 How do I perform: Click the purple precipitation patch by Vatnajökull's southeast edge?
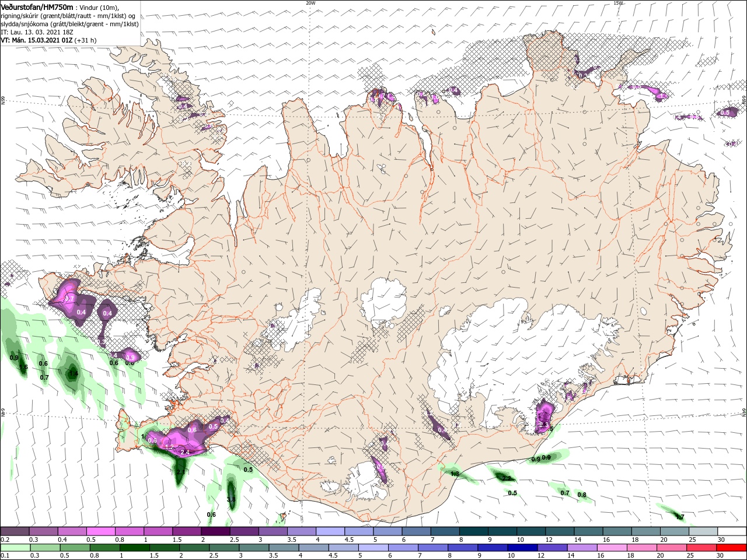[546, 417]
